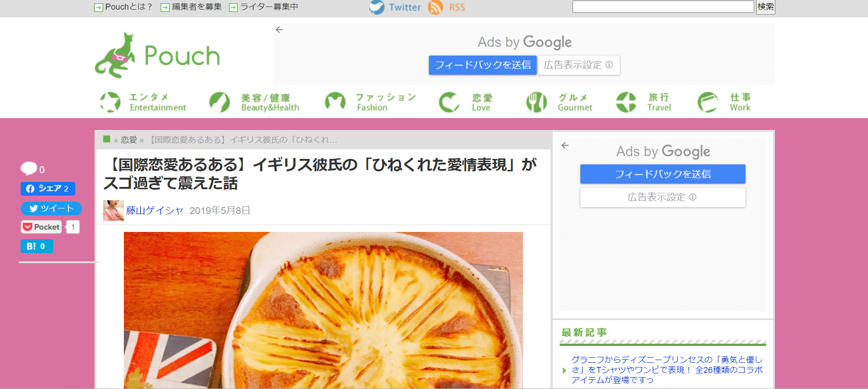Click the Beauty&Health leaf icon
The width and height of the screenshot is (868, 389).
(219, 102)
